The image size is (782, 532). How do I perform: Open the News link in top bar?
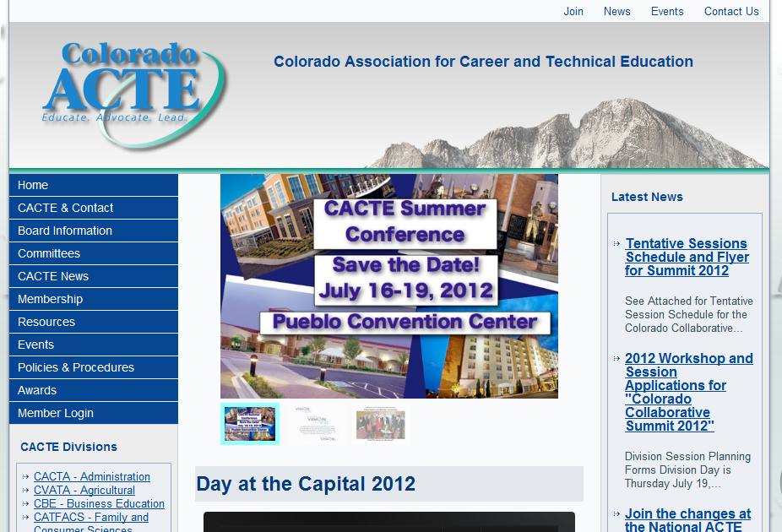pyautogui.click(x=616, y=11)
